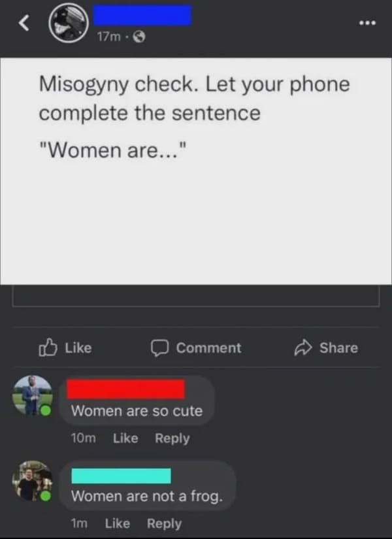Open the red-redacted commenter name
The width and height of the screenshot is (392, 539).
[x=126, y=389]
